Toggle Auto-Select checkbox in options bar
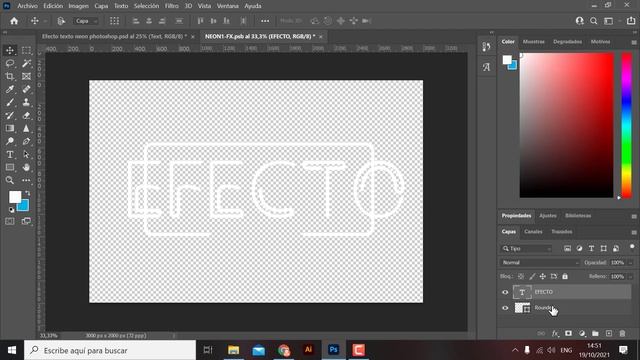This screenshot has height=360, width=640. 61,21
